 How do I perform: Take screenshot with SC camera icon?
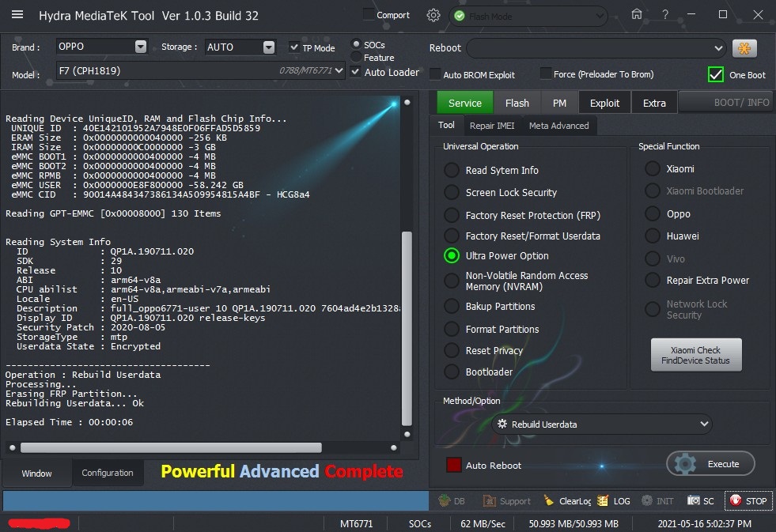[x=693, y=501]
